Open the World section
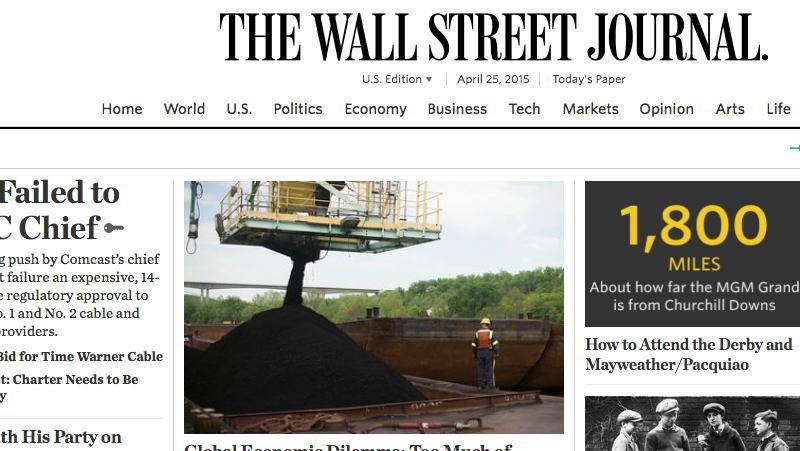Image resolution: width=800 pixels, height=451 pixels. pyautogui.click(x=184, y=109)
